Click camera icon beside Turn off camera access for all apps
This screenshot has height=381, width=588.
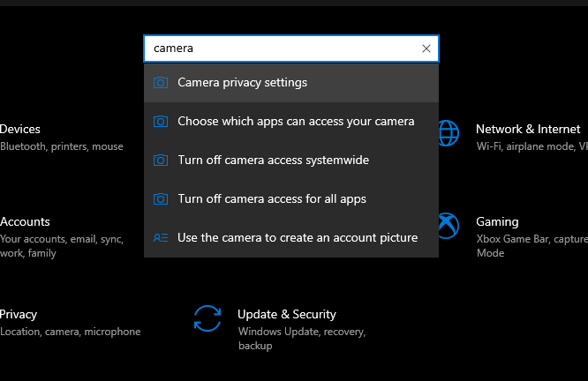pyautogui.click(x=161, y=199)
